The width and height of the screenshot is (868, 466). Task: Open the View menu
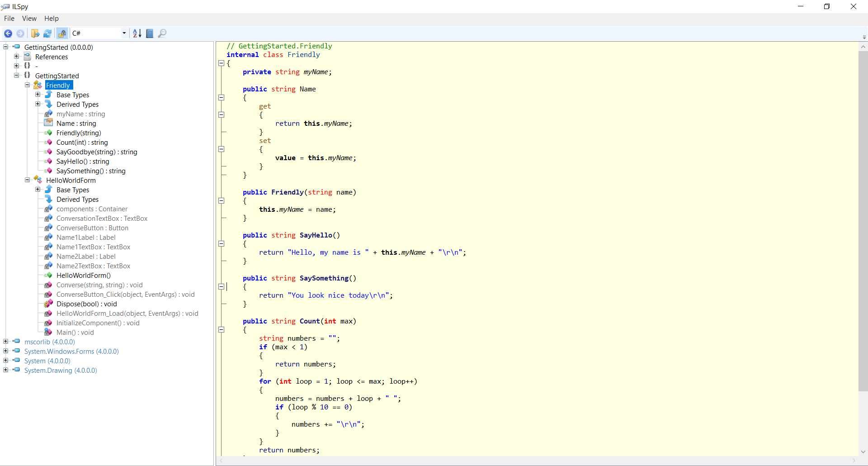[x=29, y=19]
